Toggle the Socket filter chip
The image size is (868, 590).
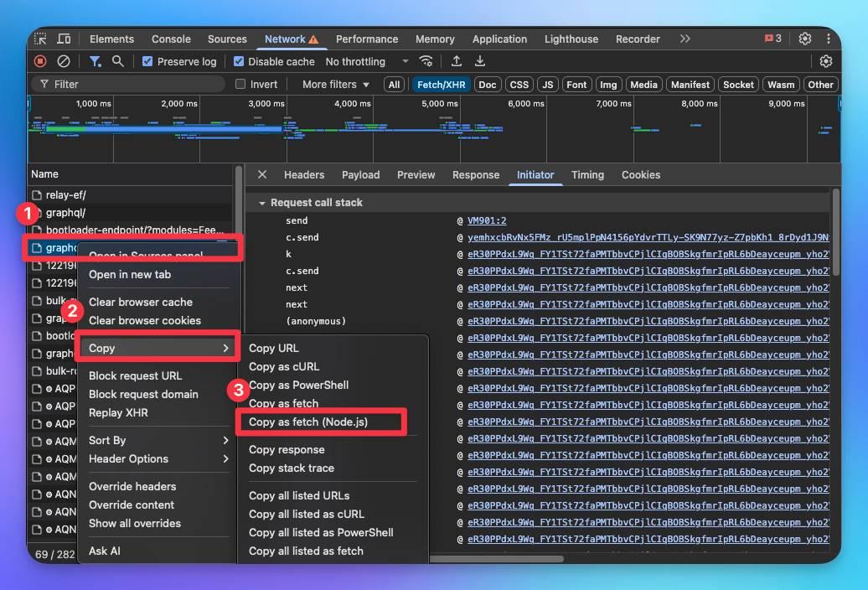pos(738,85)
